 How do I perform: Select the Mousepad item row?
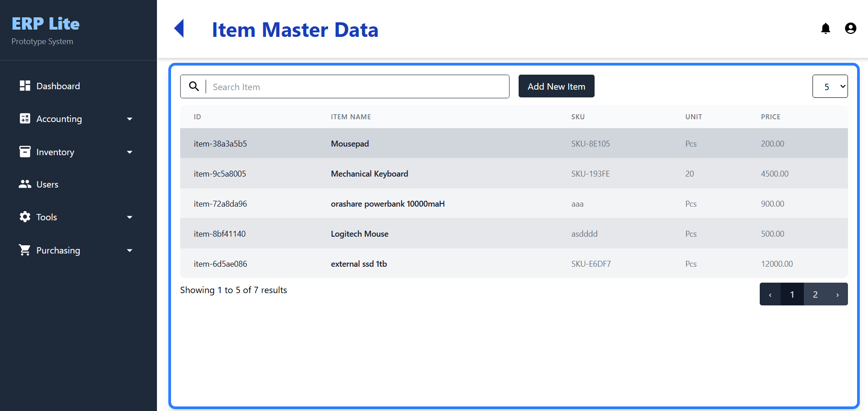pos(514,143)
